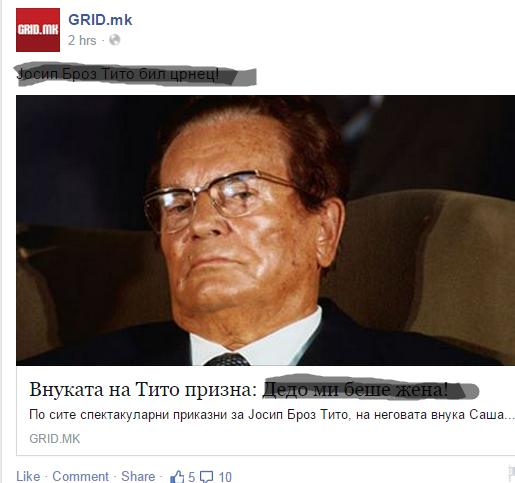Share the GRID.mk post
This screenshot has height=483, width=515.
[x=138, y=476]
